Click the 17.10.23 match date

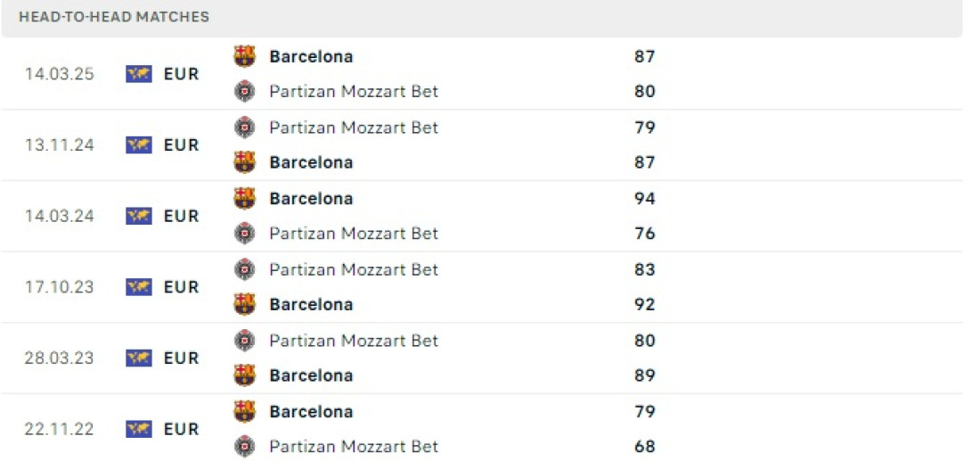coord(60,287)
